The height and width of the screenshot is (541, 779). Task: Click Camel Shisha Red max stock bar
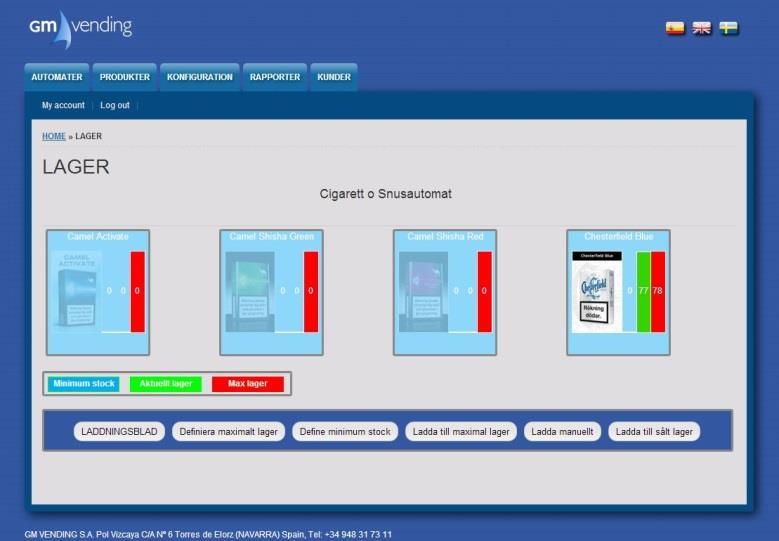tap(484, 292)
